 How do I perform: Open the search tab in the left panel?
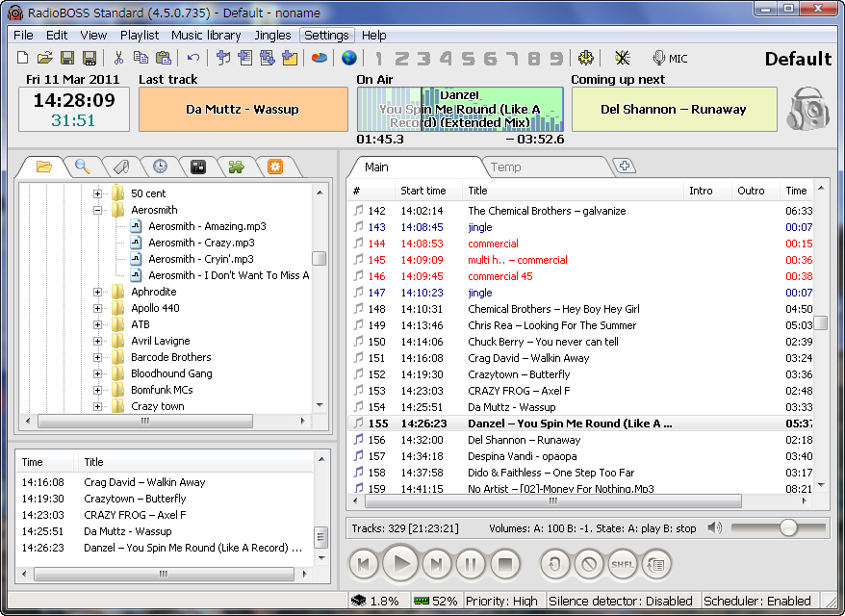coord(83,167)
